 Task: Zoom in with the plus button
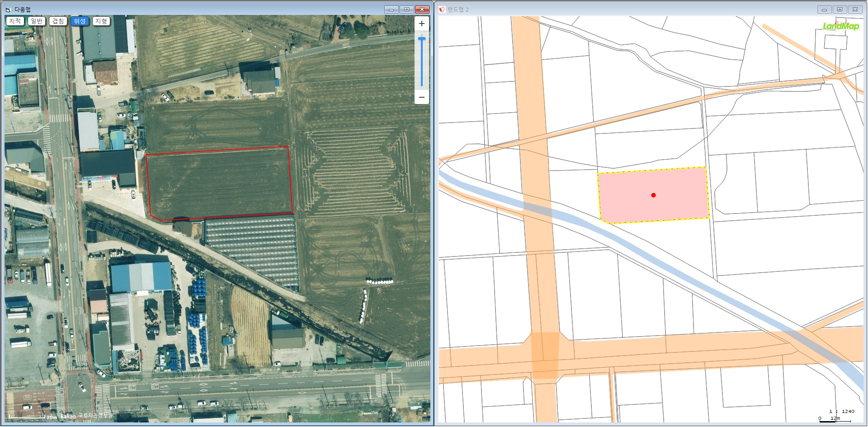pyautogui.click(x=421, y=24)
